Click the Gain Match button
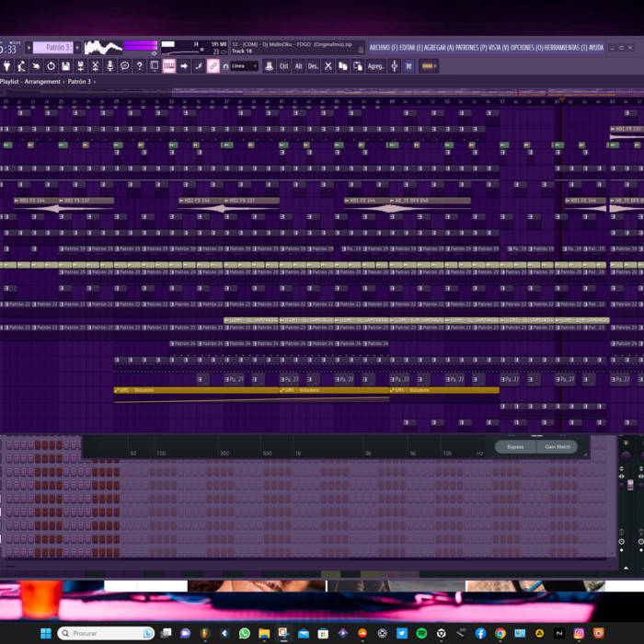644x644 pixels. pos(558,446)
